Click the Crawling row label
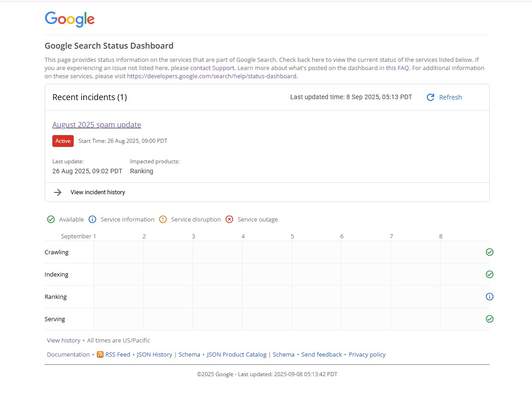 [x=56, y=252]
